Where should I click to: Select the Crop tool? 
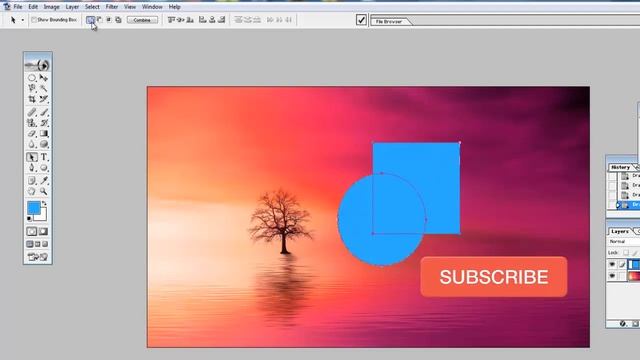32,99
